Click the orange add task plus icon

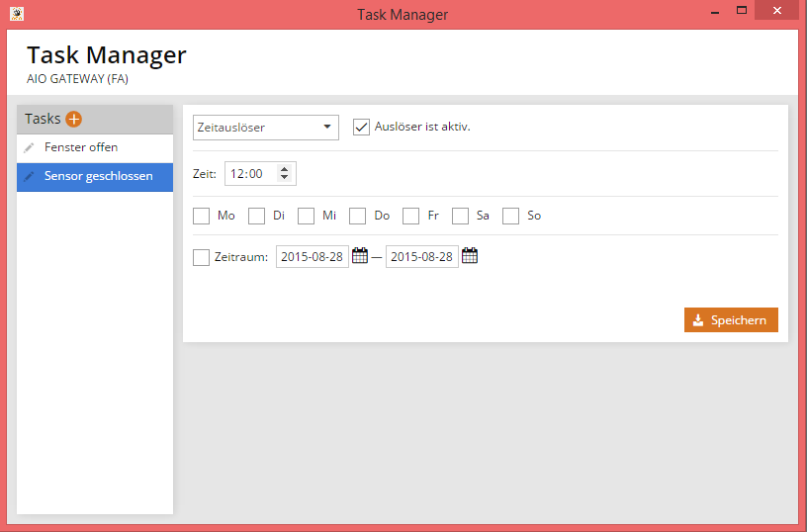74,119
